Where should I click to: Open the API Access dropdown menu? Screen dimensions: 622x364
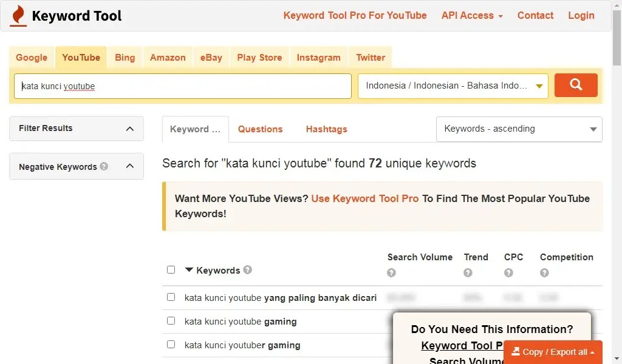click(x=472, y=16)
